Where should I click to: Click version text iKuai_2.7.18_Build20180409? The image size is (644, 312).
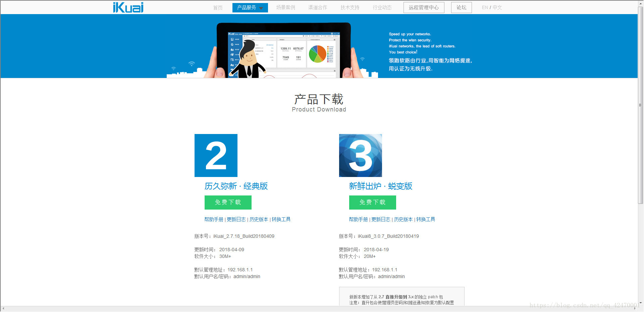(244, 236)
